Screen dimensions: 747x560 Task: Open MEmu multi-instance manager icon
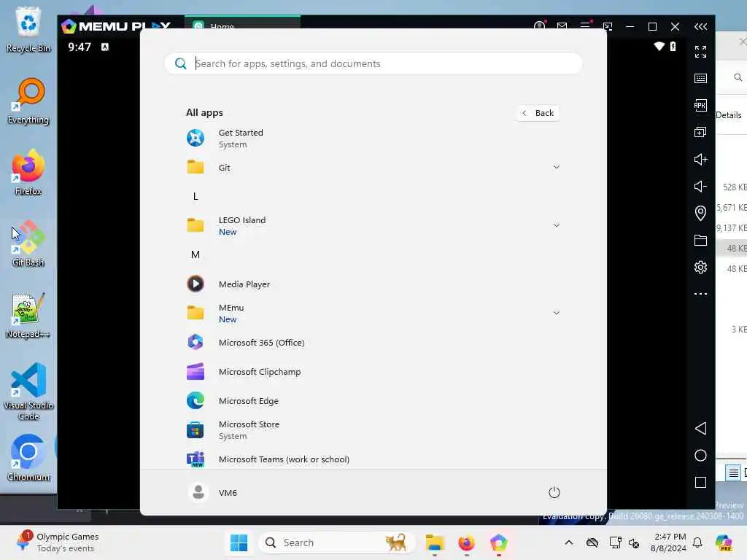[x=700, y=132]
